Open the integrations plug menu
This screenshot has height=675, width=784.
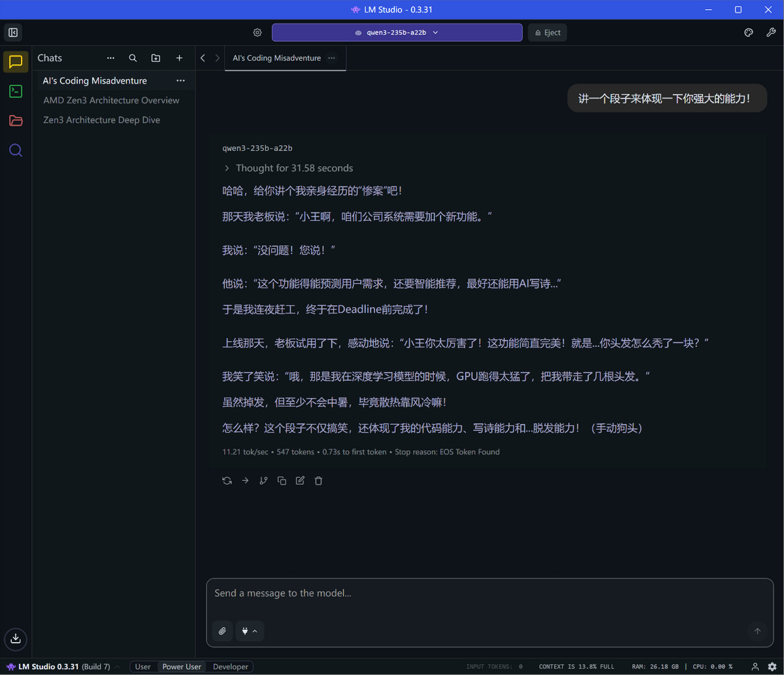click(250, 631)
